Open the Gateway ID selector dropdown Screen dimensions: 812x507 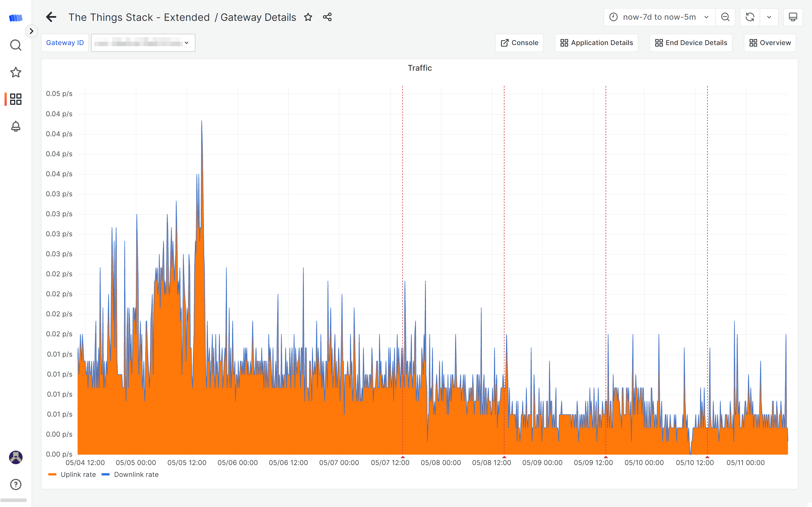(143, 43)
